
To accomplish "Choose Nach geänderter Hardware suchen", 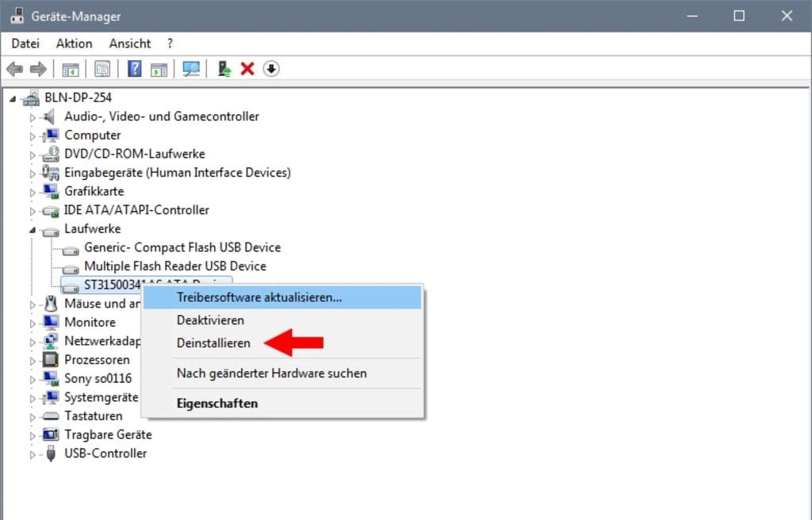I will click(283, 373).
